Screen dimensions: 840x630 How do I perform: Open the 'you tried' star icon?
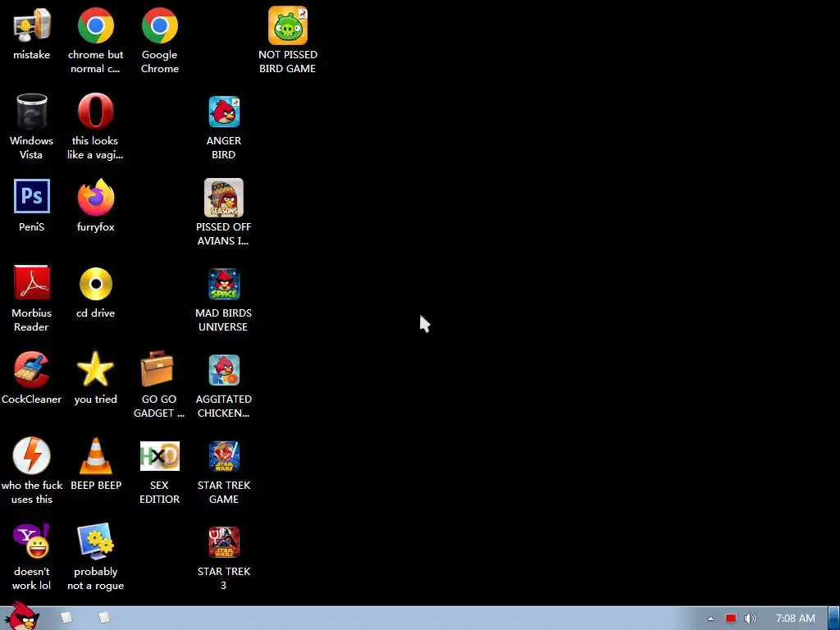coord(95,369)
